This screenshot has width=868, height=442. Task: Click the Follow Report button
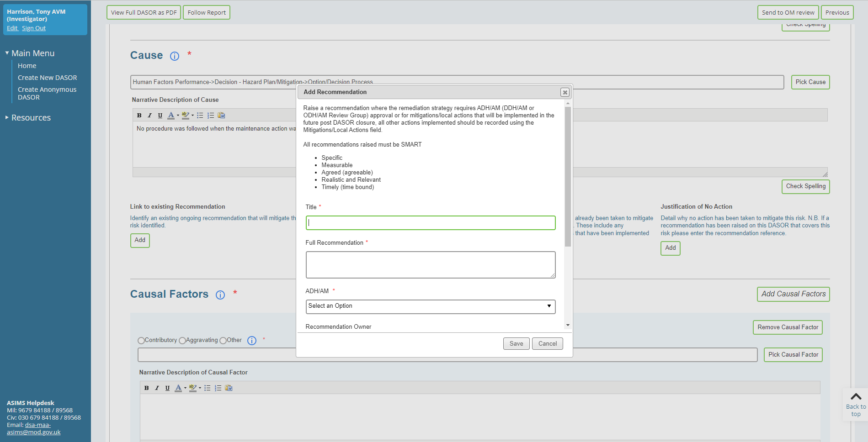207,12
